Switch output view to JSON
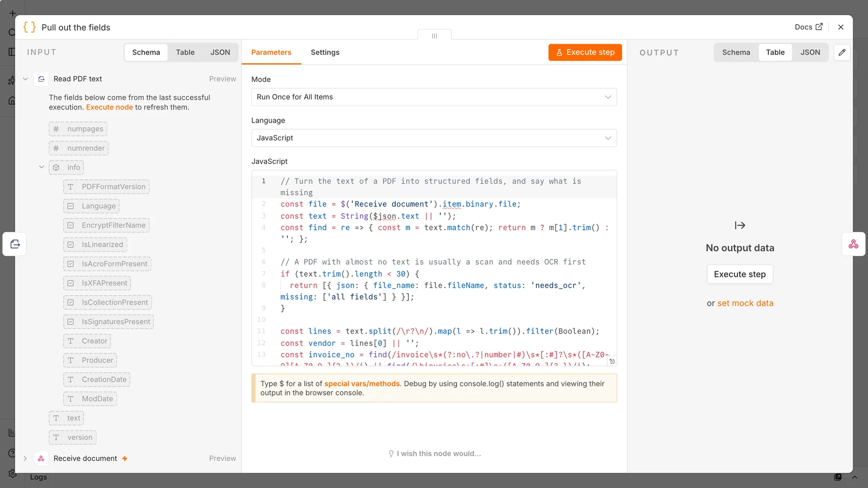This screenshot has width=868, height=488. tap(810, 52)
